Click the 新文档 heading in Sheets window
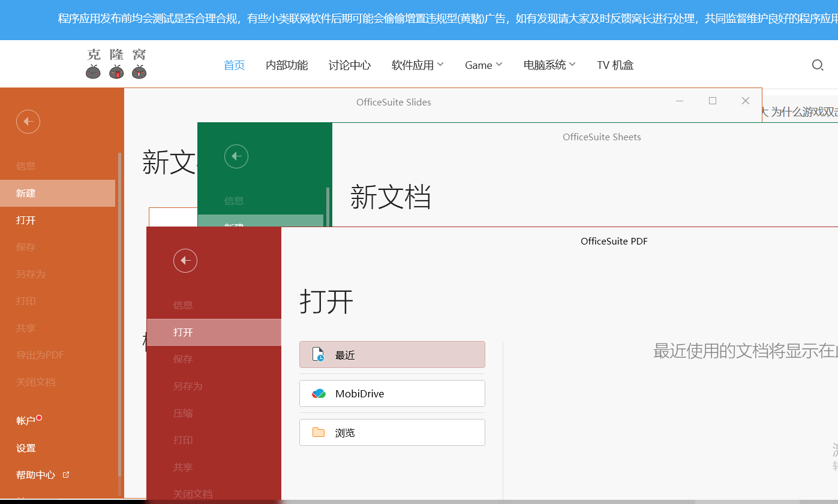This screenshot has width=838, height=504. (x=391, y=197)
